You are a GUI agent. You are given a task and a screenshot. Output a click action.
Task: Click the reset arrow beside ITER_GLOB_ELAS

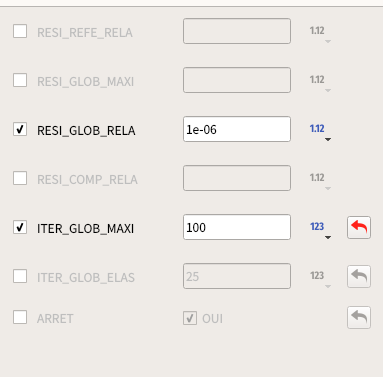point(359,276)
